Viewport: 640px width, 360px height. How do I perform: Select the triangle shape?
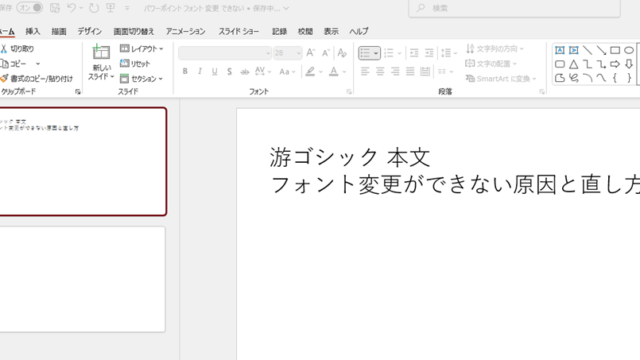[573, 64]
